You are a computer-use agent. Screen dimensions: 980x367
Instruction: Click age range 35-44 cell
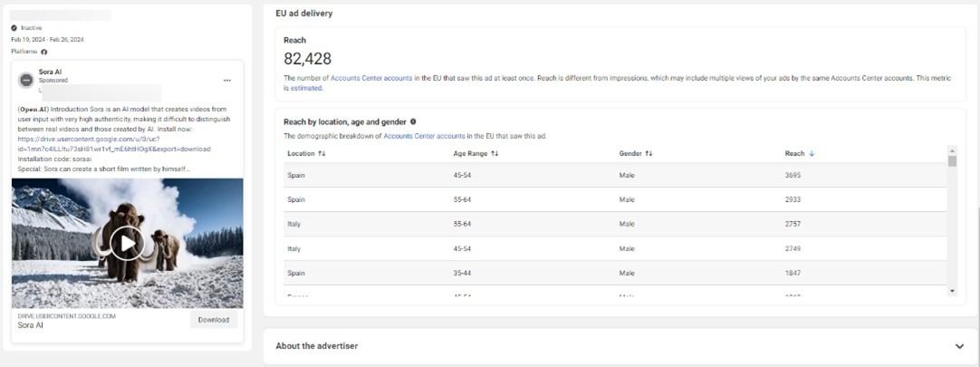click(x=462, y=274)
